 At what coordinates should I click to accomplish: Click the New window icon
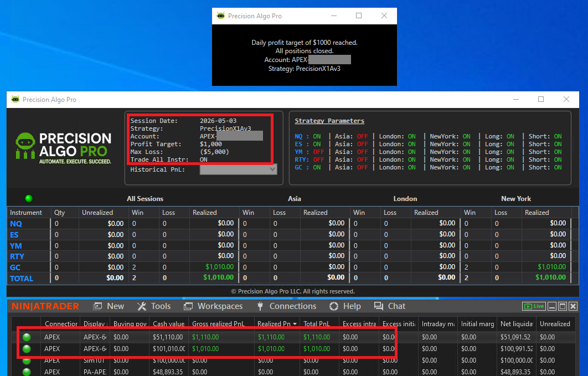tap(97, 306)
